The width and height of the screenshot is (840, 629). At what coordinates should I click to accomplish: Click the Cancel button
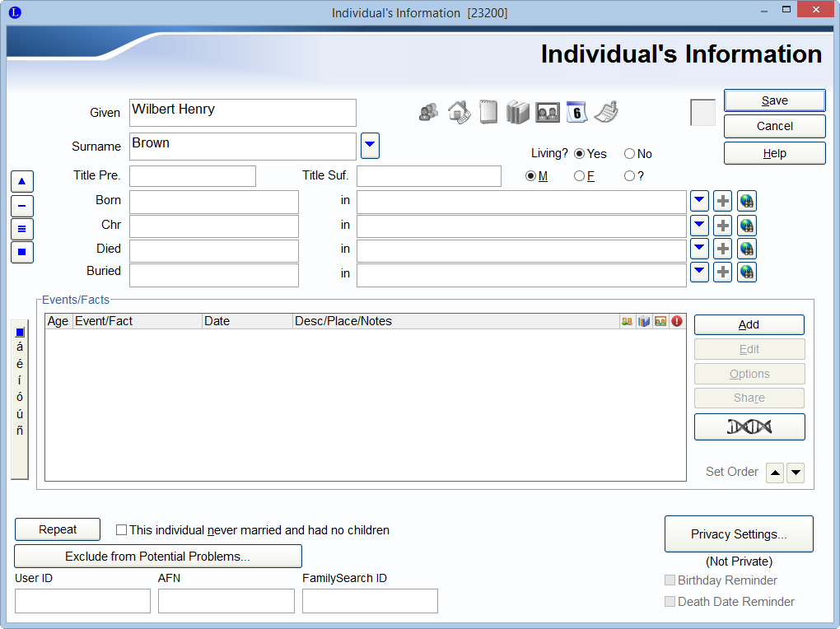(775, 127)
